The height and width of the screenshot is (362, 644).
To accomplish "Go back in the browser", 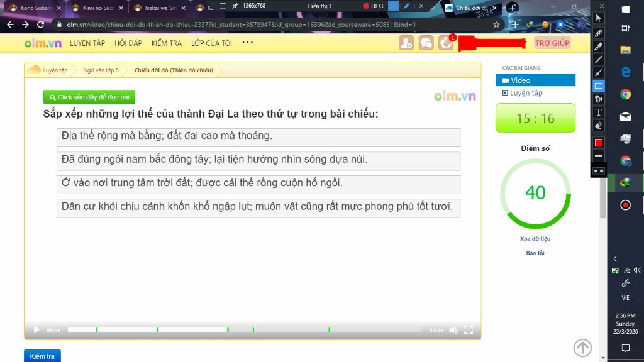I will (x=10, y=25).
